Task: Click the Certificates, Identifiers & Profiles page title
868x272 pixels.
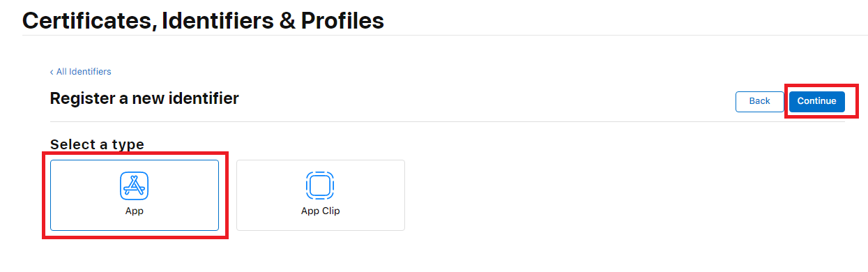Action: 203,20
